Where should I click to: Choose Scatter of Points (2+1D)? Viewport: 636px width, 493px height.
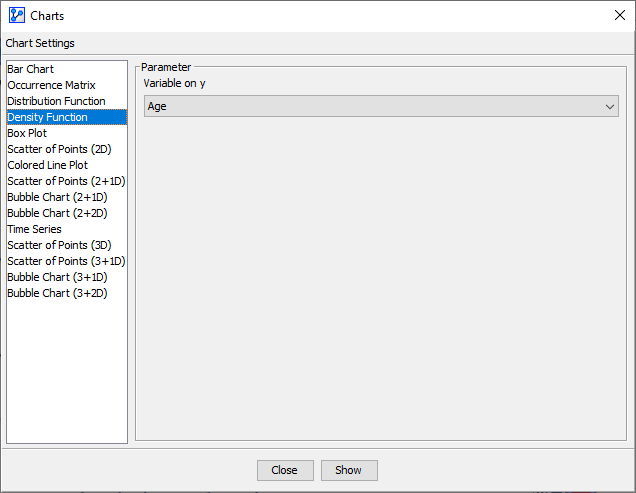(66, 181)
